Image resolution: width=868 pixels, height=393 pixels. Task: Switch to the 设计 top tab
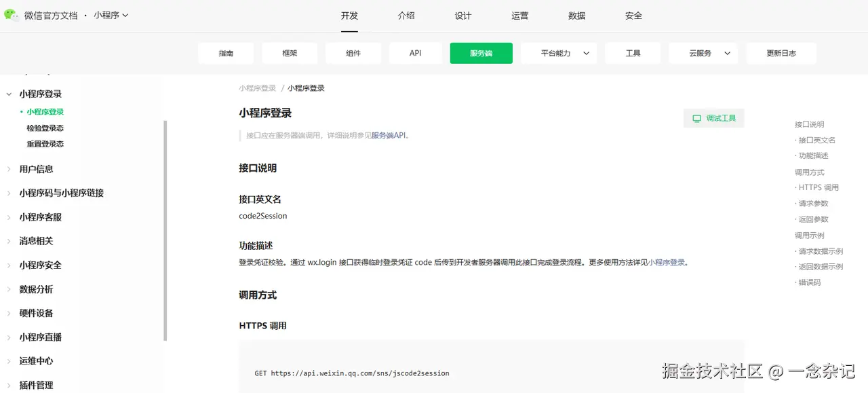(463, 16)
